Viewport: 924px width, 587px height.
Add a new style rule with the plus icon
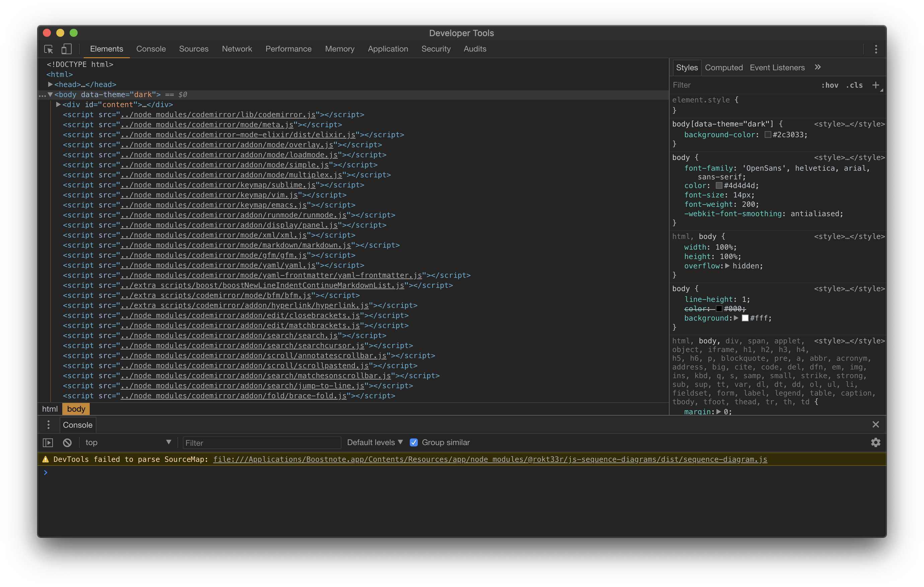tap(877, 85)
